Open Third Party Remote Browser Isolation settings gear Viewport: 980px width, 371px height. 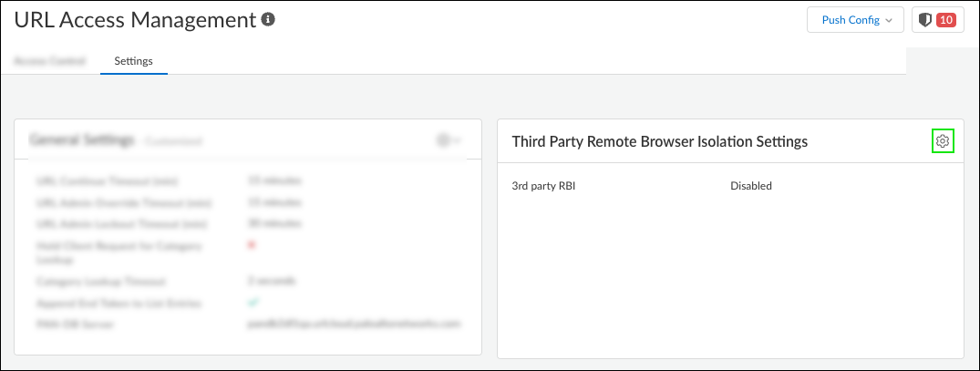(x=943, y=141)
